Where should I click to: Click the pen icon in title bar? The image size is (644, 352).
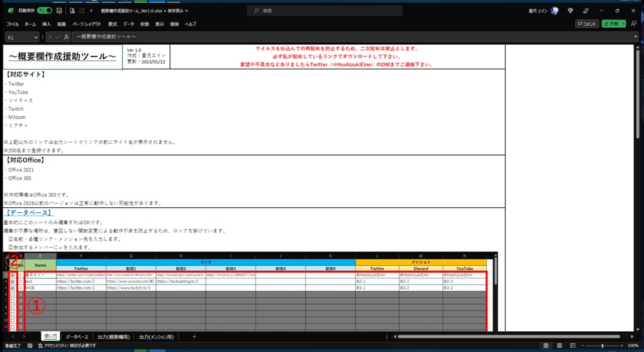[586, 11]
